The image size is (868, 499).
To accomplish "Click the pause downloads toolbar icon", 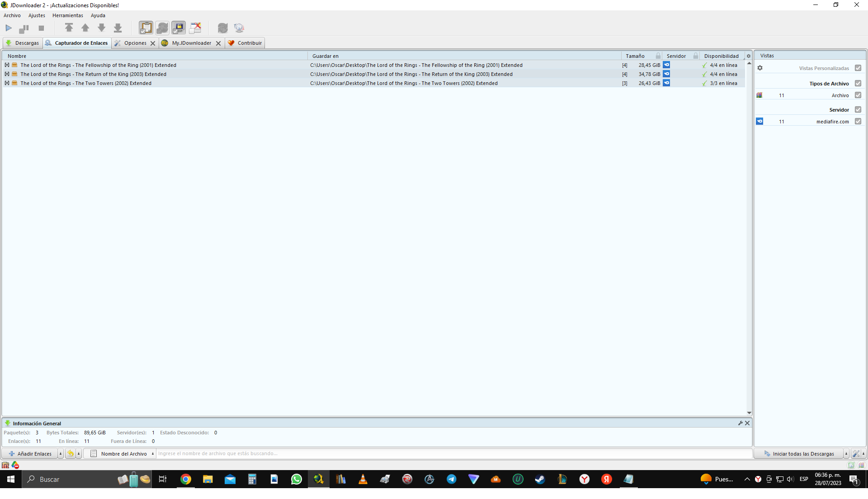I will [x=24, y=28].
